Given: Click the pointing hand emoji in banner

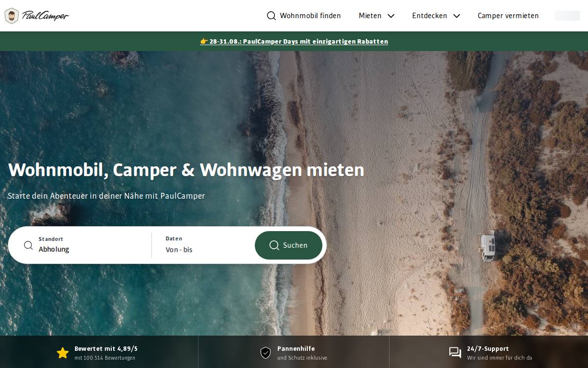Looking at the screenshot, I should [204, 42].
